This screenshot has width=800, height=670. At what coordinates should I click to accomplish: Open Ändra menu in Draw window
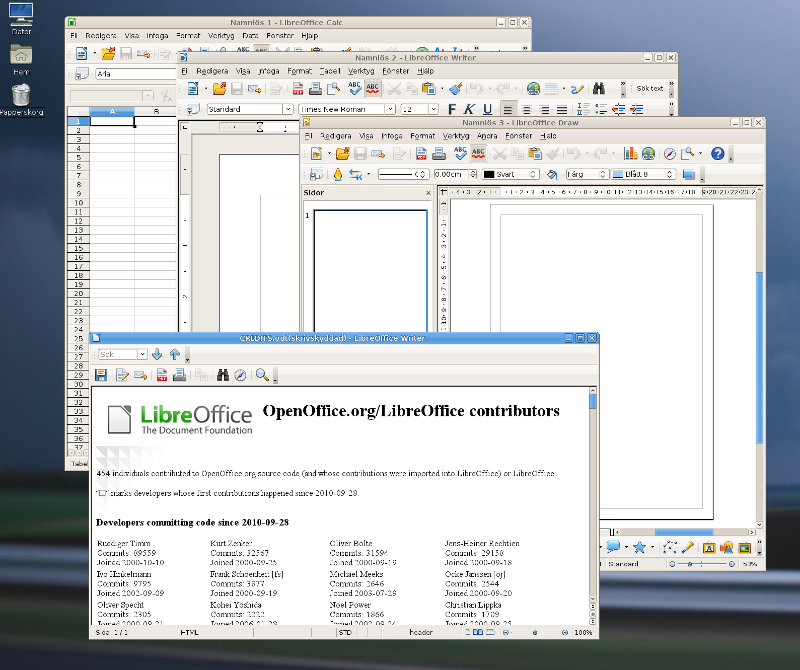[x=487, y=136]
